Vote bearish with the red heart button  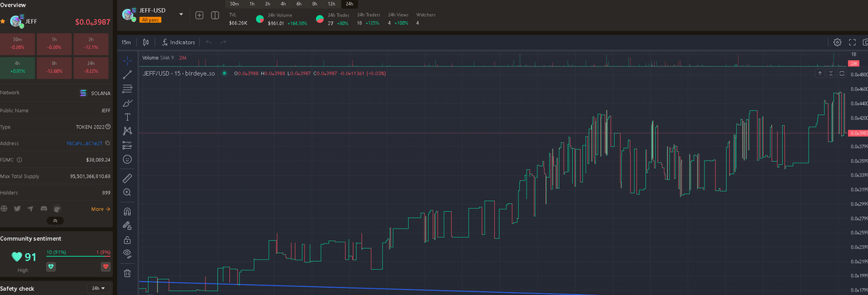click(x=105, y=267)
